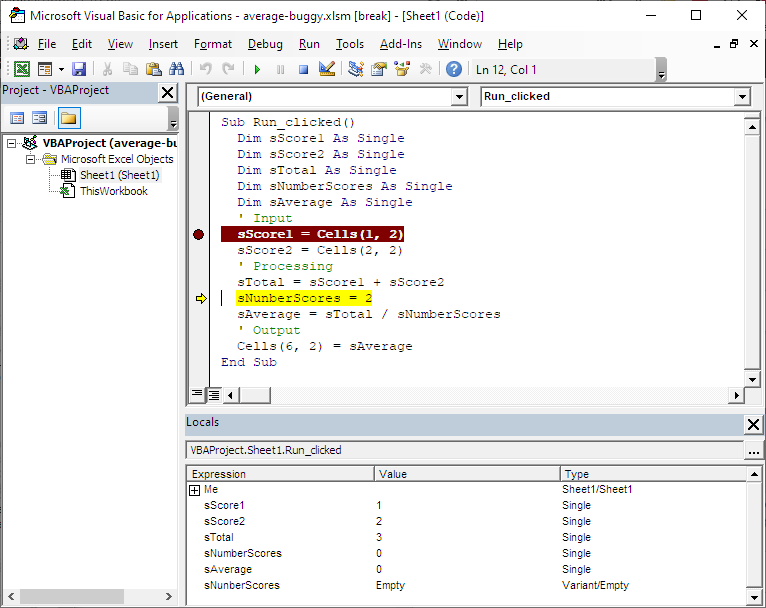The image size is (766, 608).
Task: Open the Debug menu
Action: [265, 44]
